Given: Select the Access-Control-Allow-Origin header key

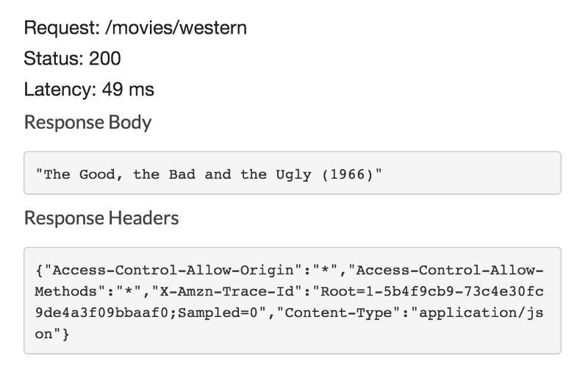Looking at the screenshot, I should [173, 270].
